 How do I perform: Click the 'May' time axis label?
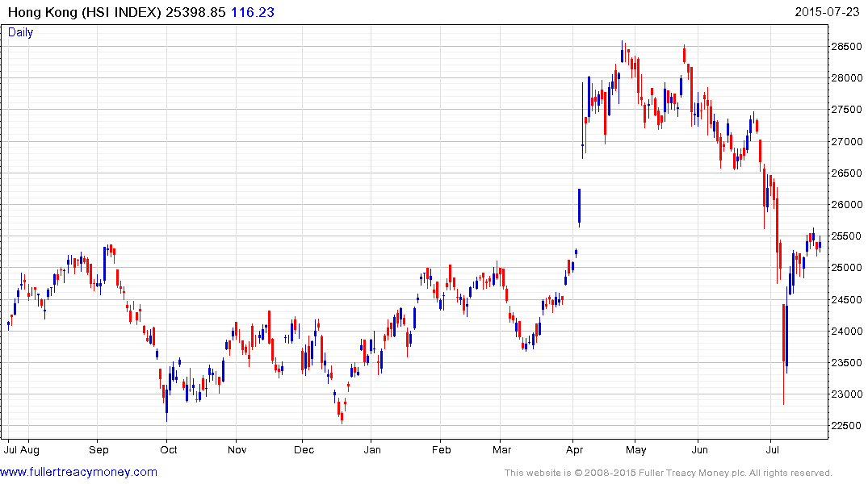click(x=636, y=449)
